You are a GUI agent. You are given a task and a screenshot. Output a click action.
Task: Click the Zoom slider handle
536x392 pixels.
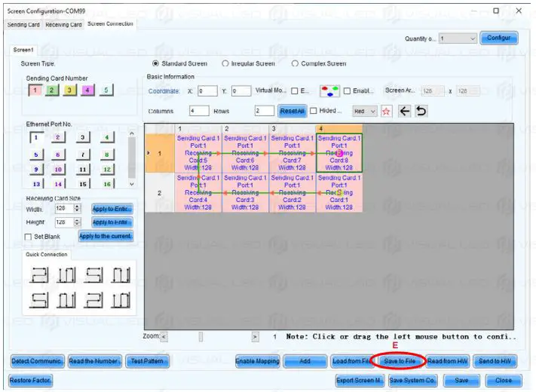pyautogui.click(x=201, y=337)
